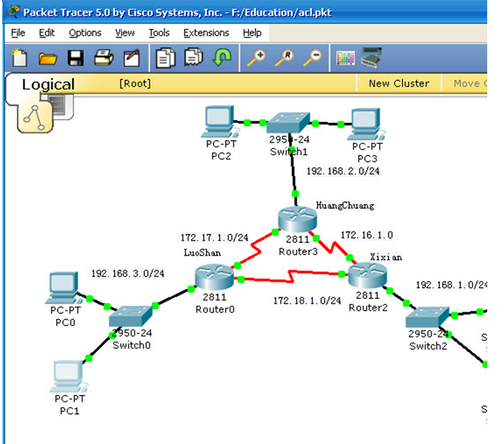
Task: Select the PC1 computer
Action: [x=69, y=377]
